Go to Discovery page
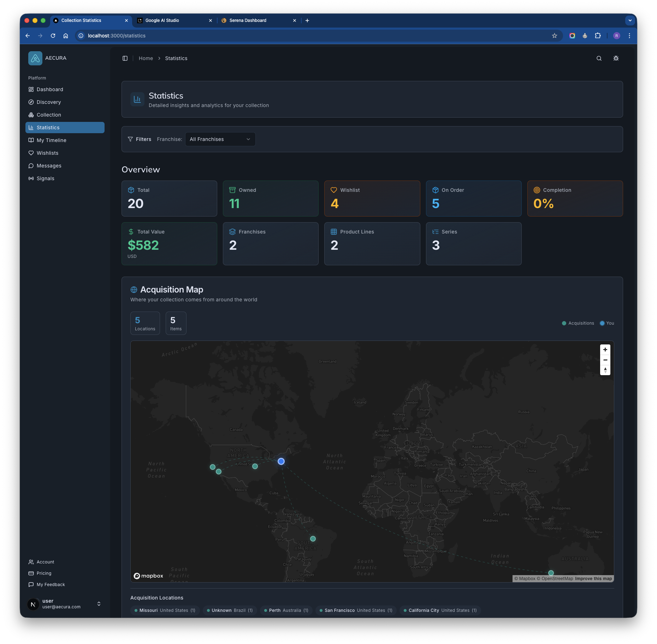 65,102
